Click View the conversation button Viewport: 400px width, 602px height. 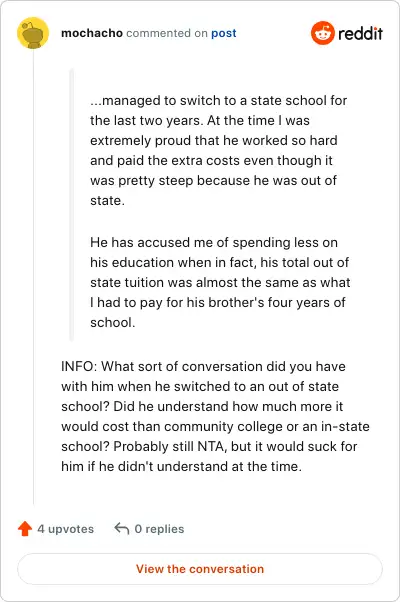pos(200,569)
